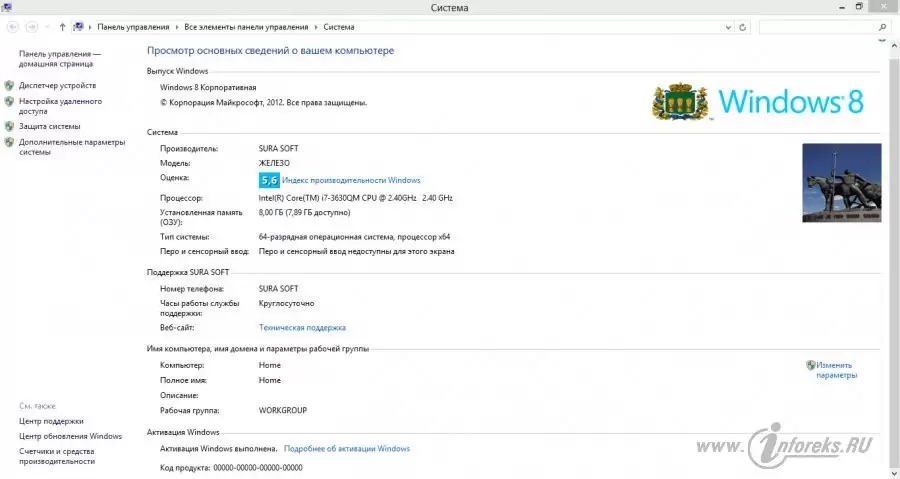Image resolution: width=900 pixels, height=479 pixels.
Task: Expand the chevron after Все элементы панели управления
Action: coord(317,27)
